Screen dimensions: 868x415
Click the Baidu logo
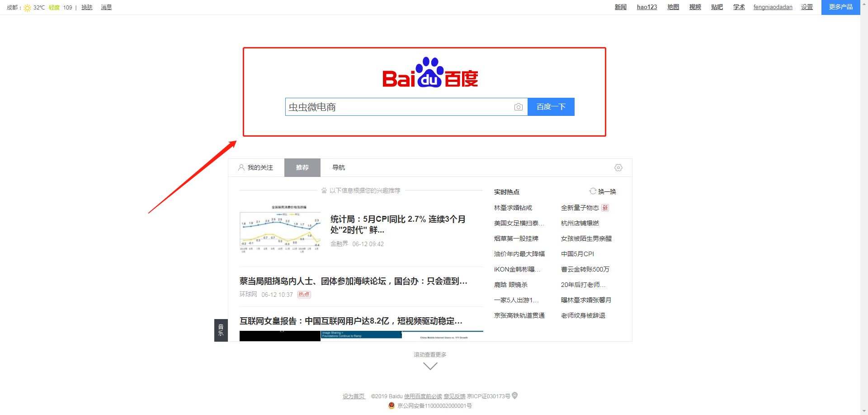click(x=430, y=72)
